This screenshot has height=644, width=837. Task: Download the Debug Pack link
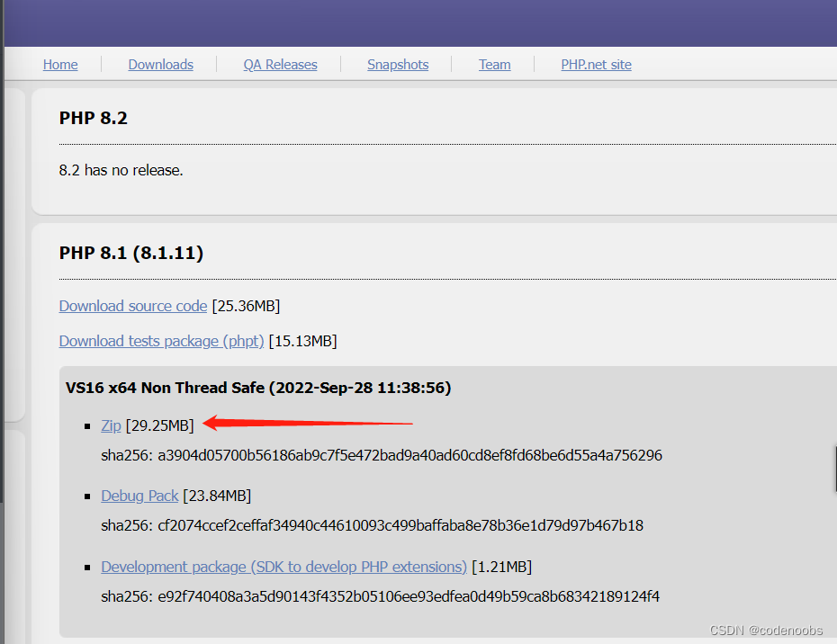pyautogui.click(x=139, y=496)
